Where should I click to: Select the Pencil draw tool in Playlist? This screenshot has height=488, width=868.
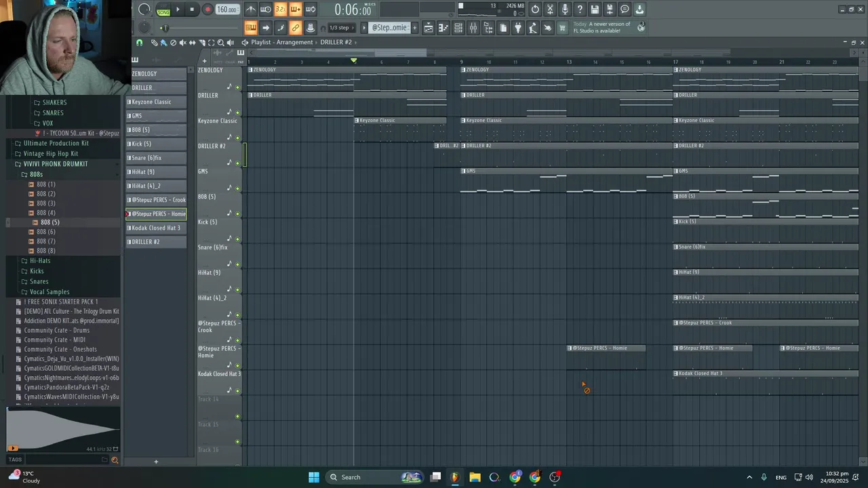154,43
